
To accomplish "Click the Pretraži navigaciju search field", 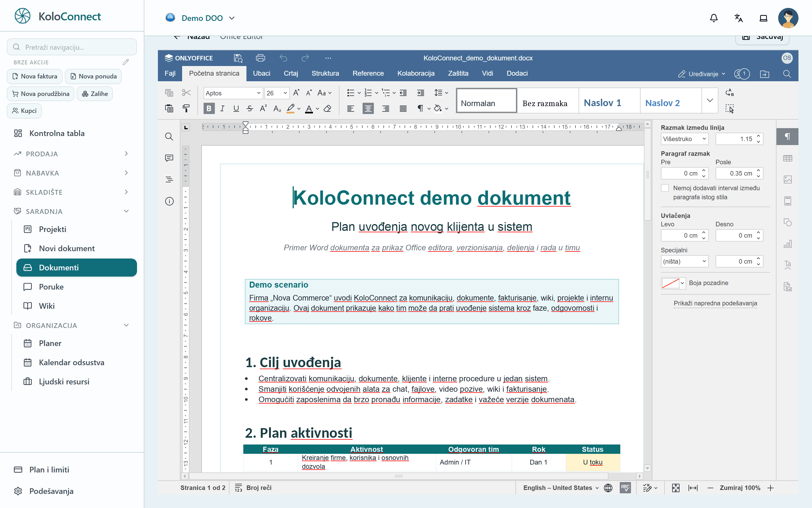I will (72, 47).
